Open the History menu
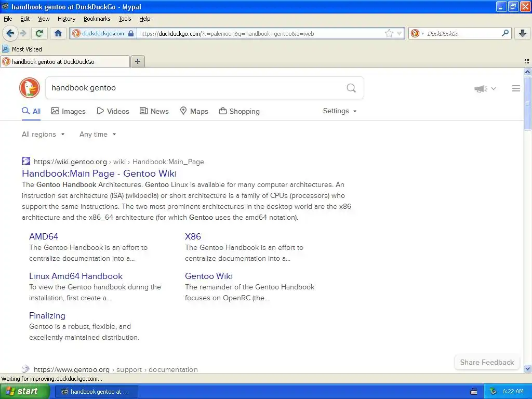This screenshot has width=532, height=399. 66,19
